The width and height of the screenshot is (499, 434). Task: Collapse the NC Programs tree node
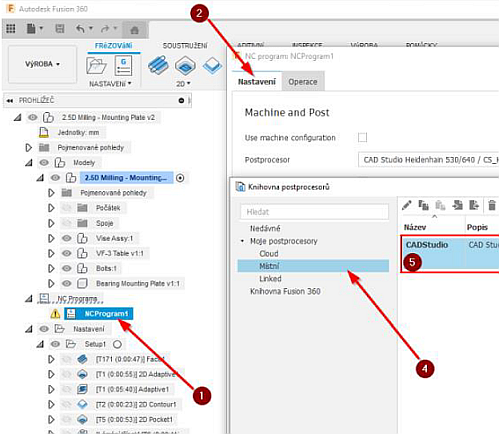(x=29, y=299)
